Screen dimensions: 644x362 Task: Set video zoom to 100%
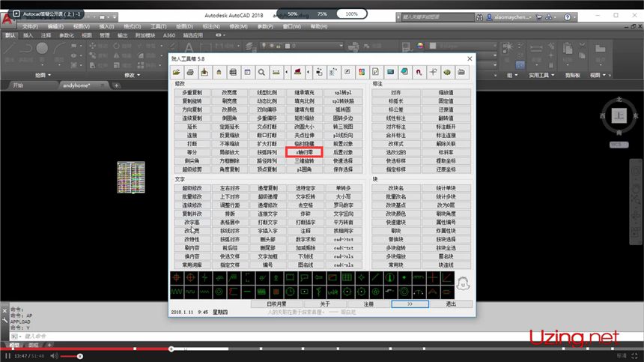351,13
